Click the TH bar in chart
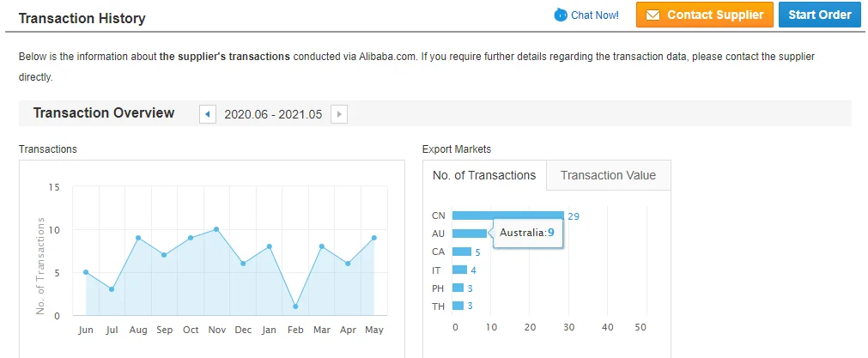Screen dimensions: 868x358 pos(458,306)
